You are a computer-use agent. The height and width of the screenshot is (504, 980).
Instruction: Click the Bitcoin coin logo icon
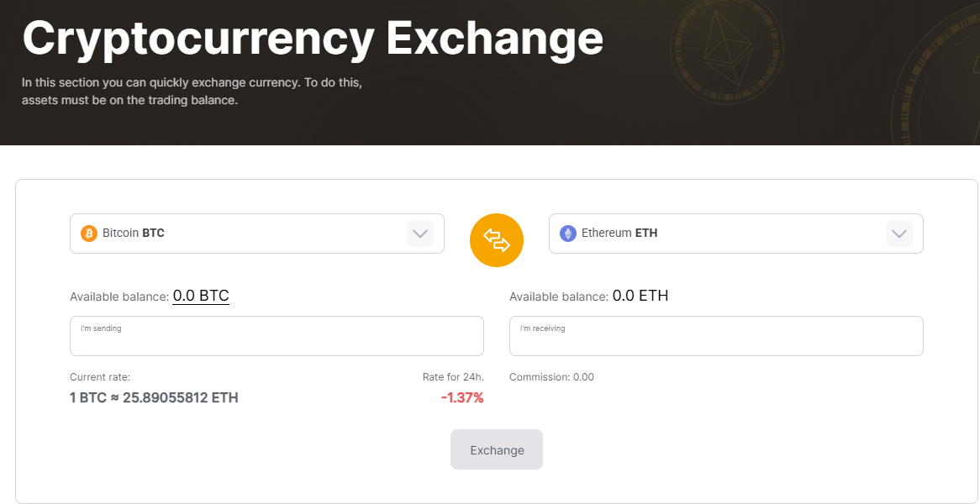[x=89, y=234]
